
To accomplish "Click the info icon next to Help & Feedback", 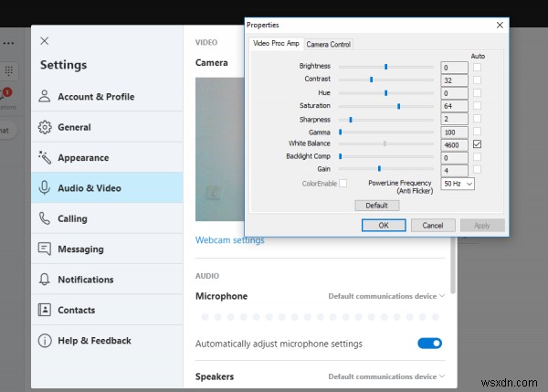I will tap(45, 341).
